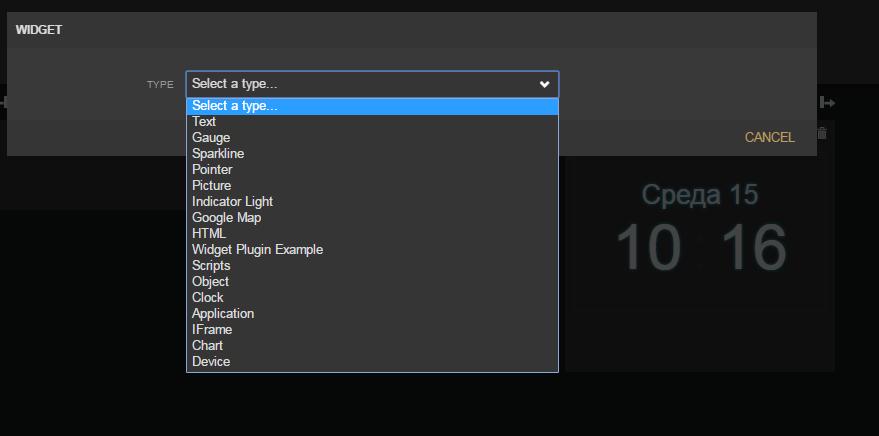Image resolution: width=879 pixels, height=436 pixels.
Task: Pick the Clock widget type
Action: 208,298
